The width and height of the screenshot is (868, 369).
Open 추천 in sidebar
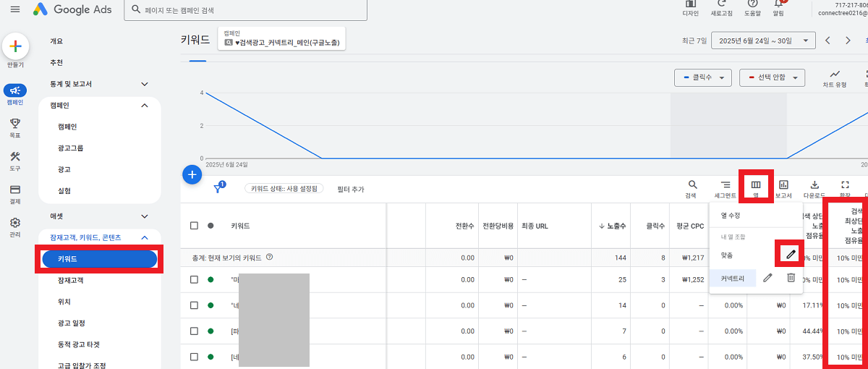click(56, 63)
